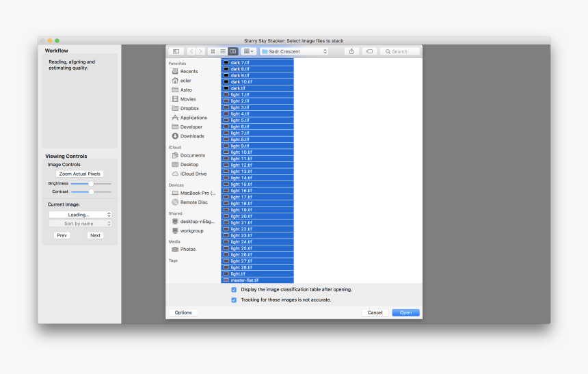Open the group-by arrangement dropdown
Image resolution: width=588 pixels, height=374 pixels.
249,51
